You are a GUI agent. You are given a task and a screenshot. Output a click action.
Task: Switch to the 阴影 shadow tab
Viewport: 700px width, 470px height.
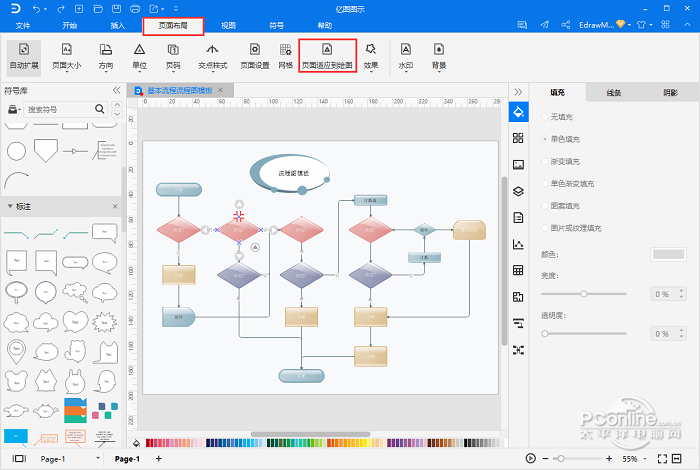670,93
